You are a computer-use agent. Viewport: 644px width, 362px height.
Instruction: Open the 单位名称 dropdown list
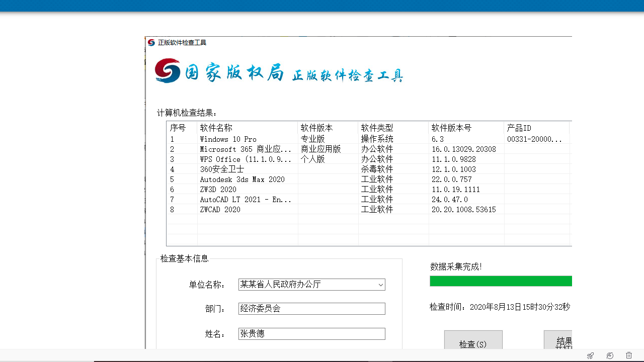(381, 285)
